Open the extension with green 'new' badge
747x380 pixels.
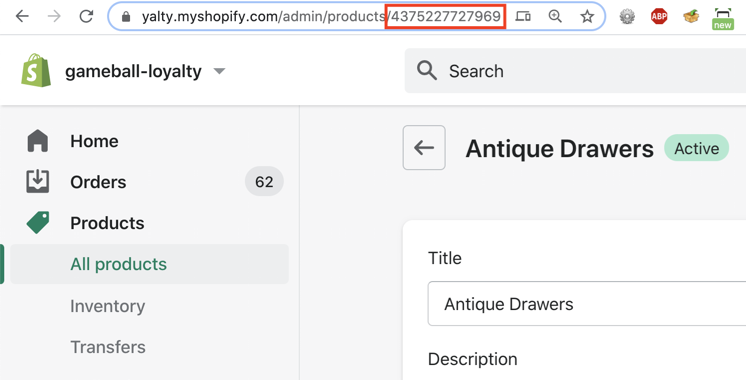click(x=723, y=19)
